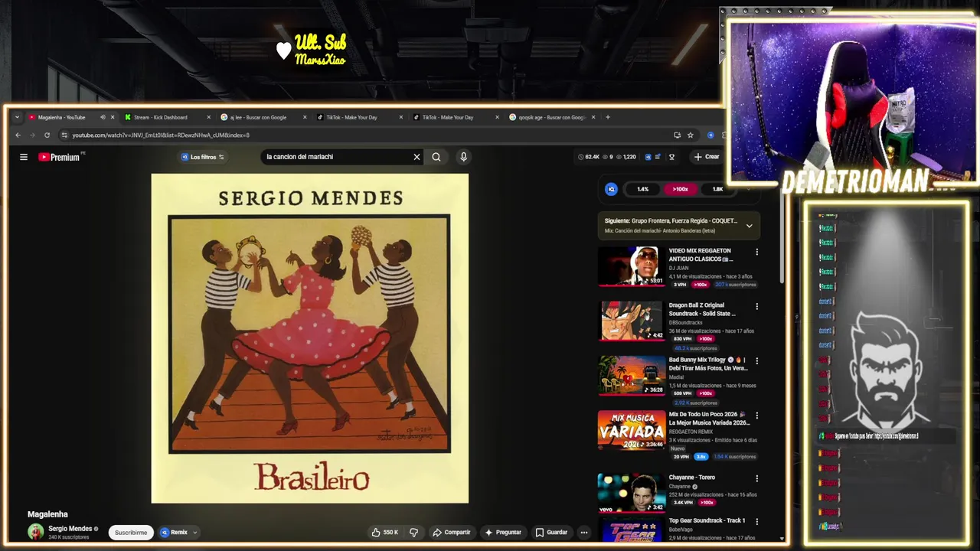Click the browser address bar URL

pyautogui.click(x=161, y=135)
